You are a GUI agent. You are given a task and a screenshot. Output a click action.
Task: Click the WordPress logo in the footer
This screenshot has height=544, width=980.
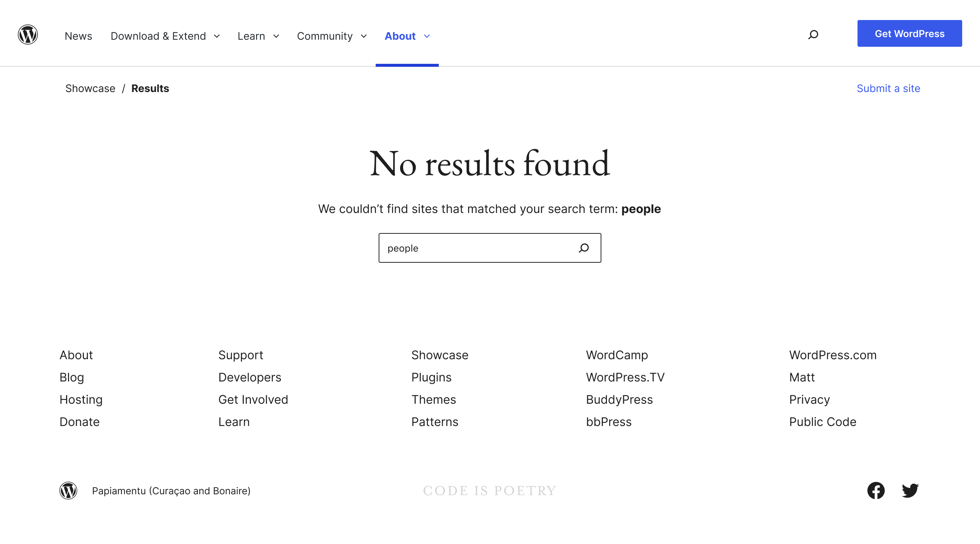point(68,491)
